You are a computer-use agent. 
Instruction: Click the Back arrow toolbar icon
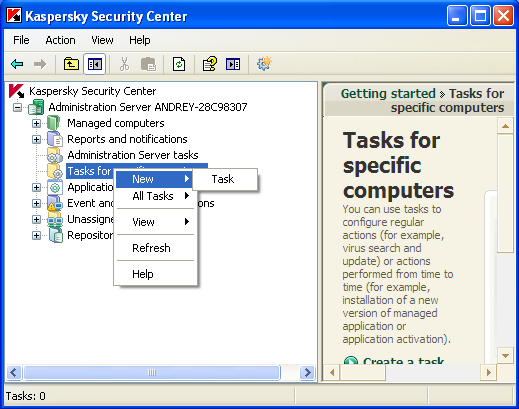pyautogui.click(x=17, y=64)
